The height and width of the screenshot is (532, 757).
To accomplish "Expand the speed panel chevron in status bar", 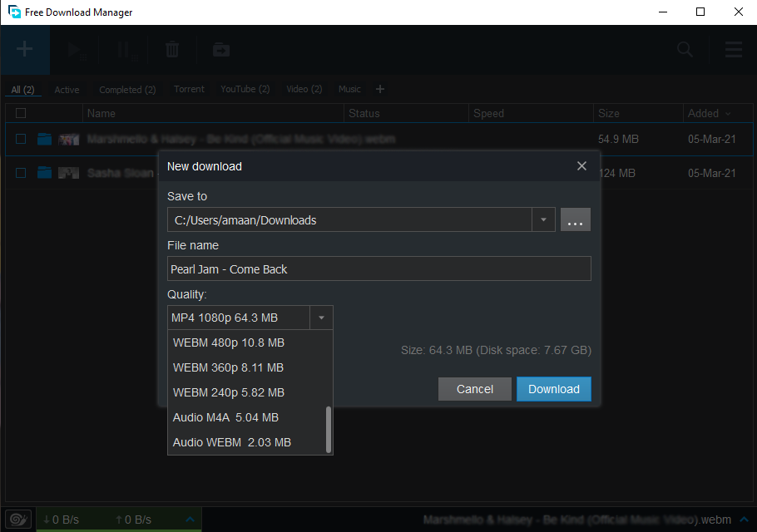I will [190, 520].
